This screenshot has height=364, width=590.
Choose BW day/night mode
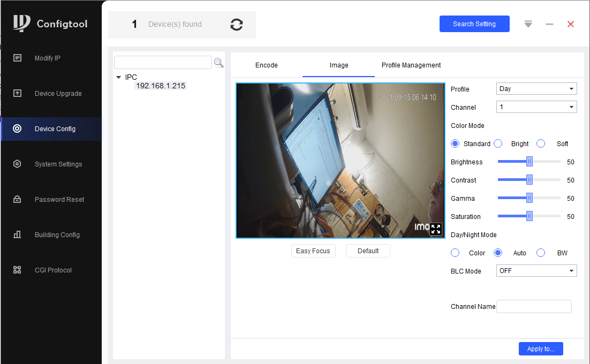point(541,253)
